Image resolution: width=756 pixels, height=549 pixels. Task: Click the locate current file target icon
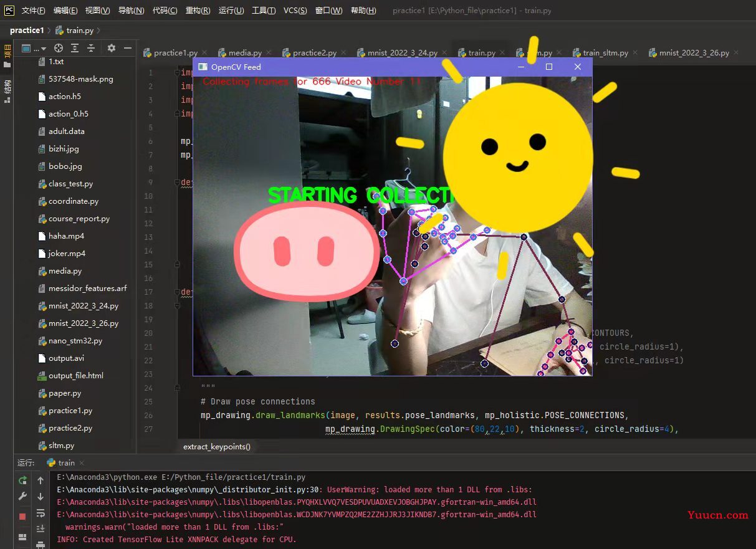(59, 48)
